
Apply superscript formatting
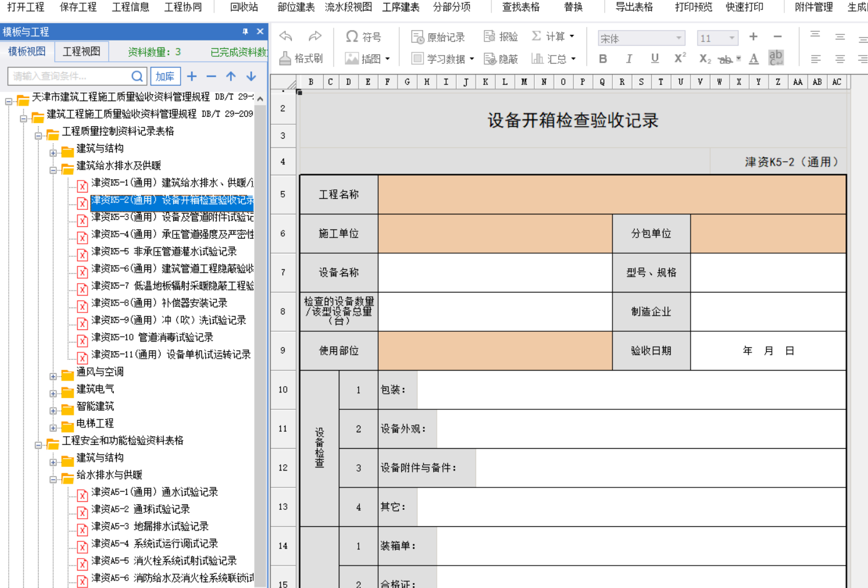point(680,58)
